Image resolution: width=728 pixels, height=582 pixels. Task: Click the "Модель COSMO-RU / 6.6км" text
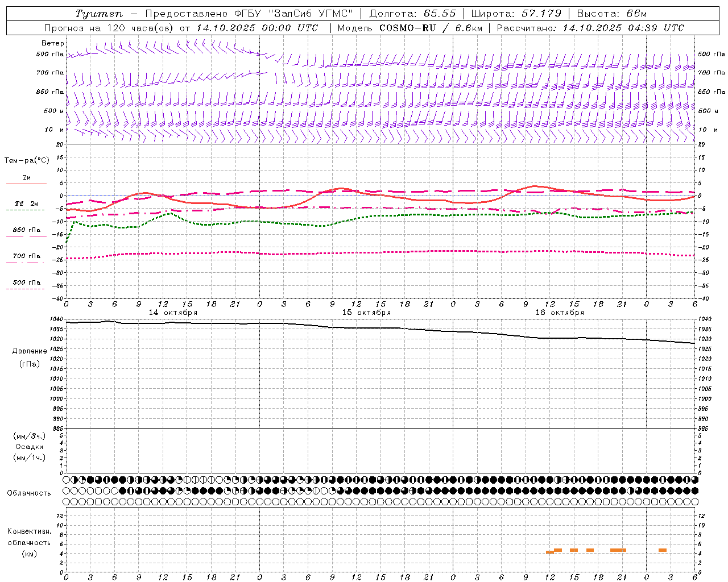click(x=410, y=28)
